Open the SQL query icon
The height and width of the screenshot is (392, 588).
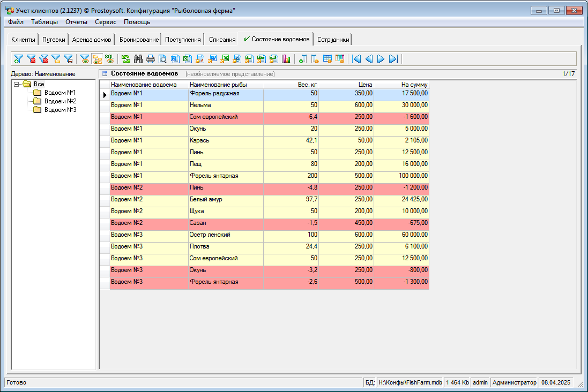[x=109, y=59]
